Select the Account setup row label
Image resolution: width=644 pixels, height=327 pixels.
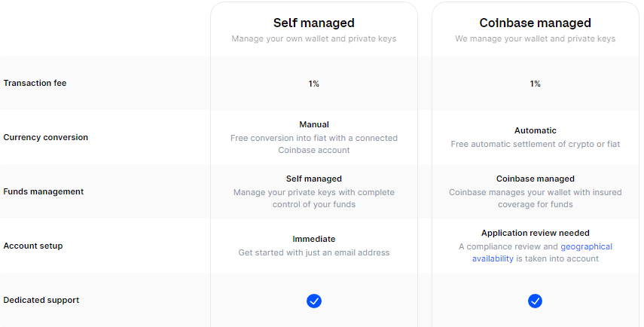pyautogui.click(x=35, y=246)
